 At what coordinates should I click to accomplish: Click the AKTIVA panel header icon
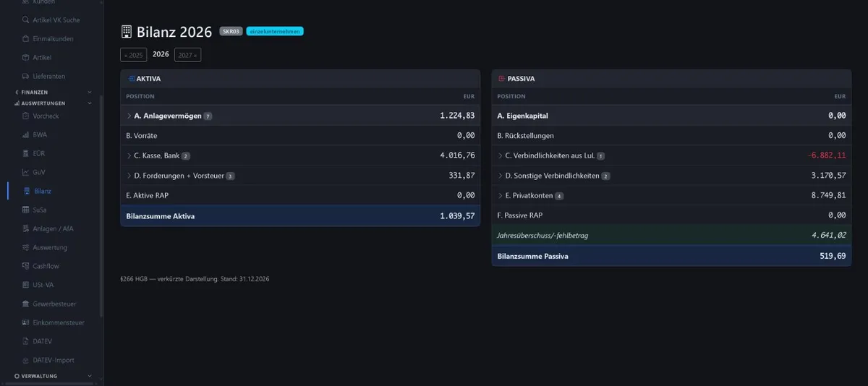pyautogui.click(x=131, y=79)
